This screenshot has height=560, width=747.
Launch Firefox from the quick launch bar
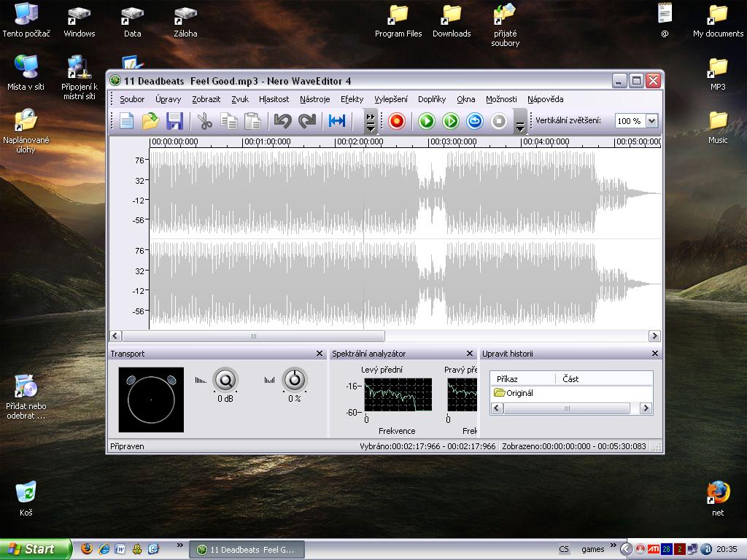point(87,549)
